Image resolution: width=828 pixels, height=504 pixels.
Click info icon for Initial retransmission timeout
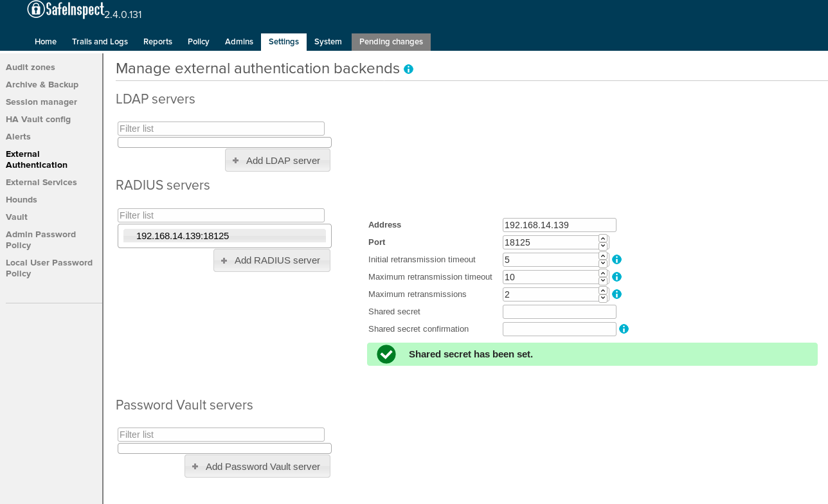click(616, 260)
